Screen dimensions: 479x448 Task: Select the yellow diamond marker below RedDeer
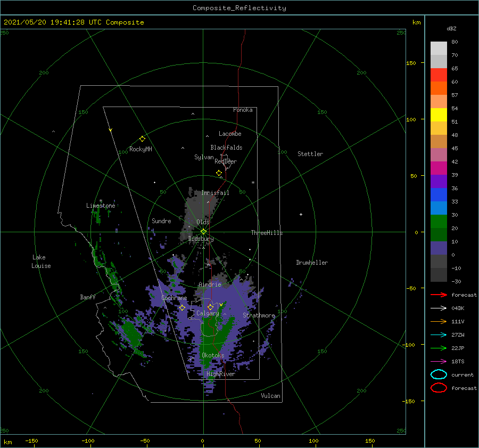click(x=219, y=173)
